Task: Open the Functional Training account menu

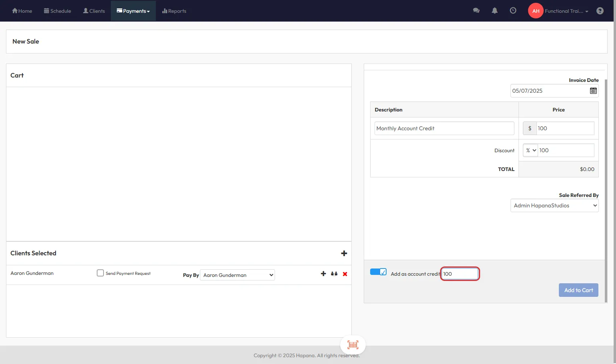Action: pos(566,11)
